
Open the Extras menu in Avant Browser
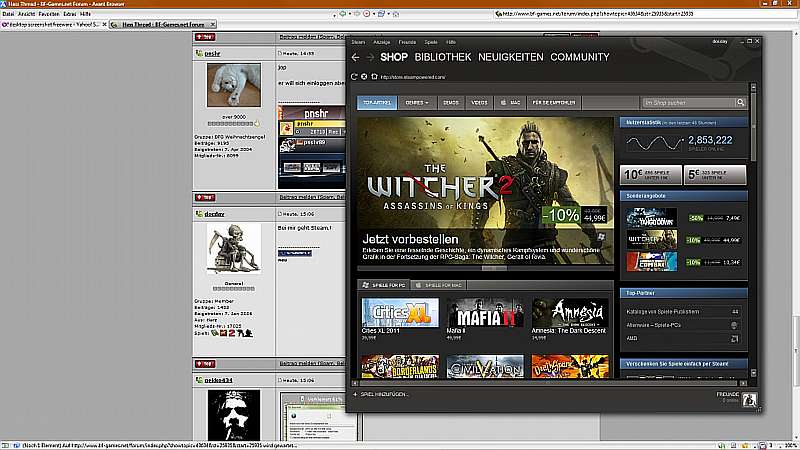[70, 14]
